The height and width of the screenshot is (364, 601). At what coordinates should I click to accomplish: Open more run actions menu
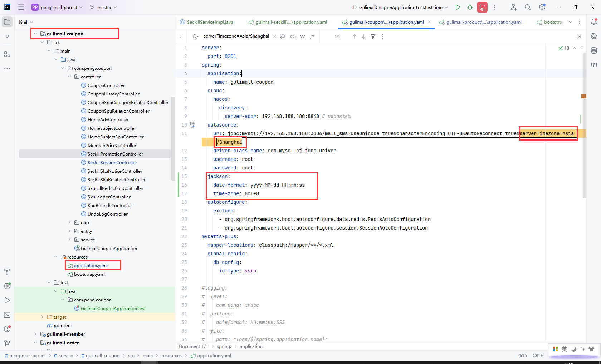494,7
